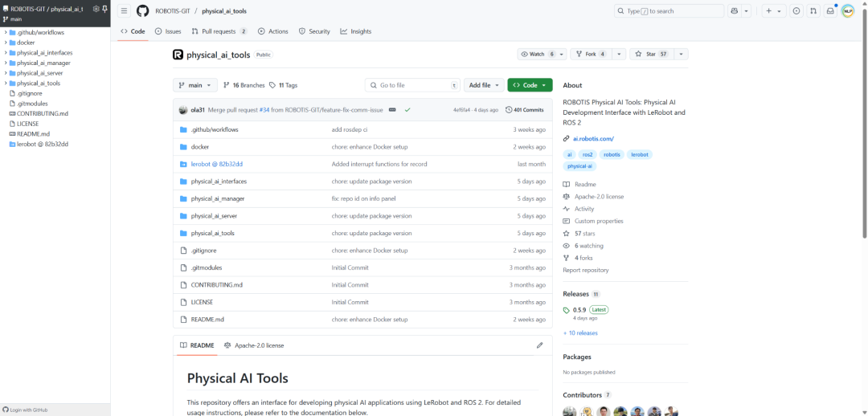The image size is (868, 416).
Task: Select the README tab above readme
Action: pyautogui.click(x=197, y=345)
